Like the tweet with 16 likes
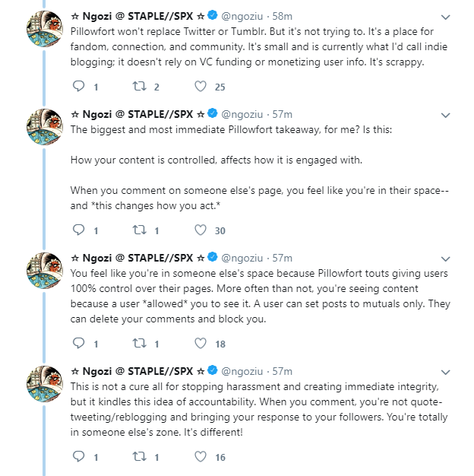The height and width of the screenshot is (476, 474). tap(201, 457)
